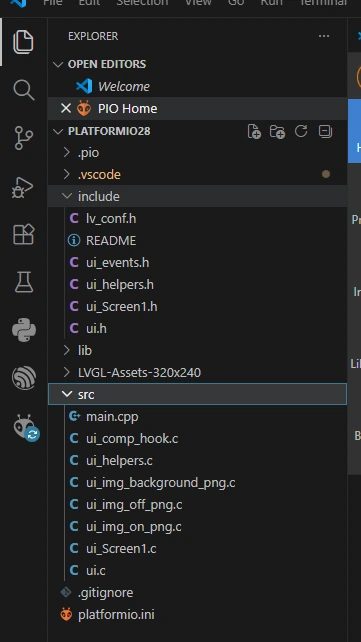
Task: Close the PIO Home editor
Action: (x=65, y=109)
